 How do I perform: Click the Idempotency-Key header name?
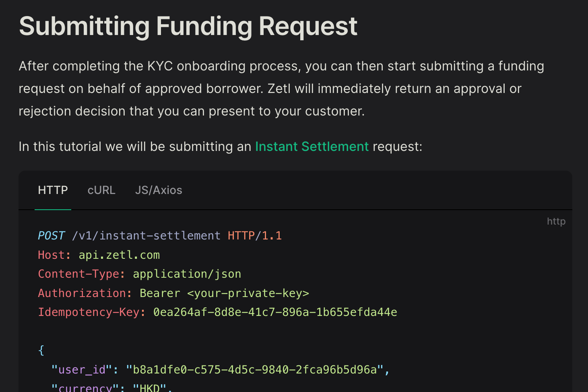(91, 312)
